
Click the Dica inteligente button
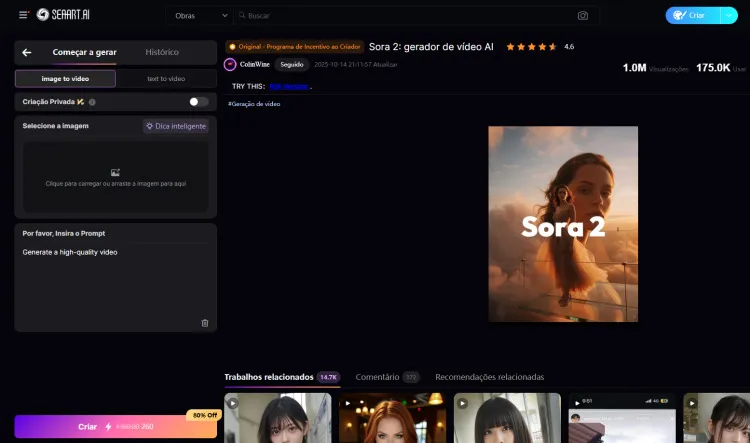click(176, 126)
